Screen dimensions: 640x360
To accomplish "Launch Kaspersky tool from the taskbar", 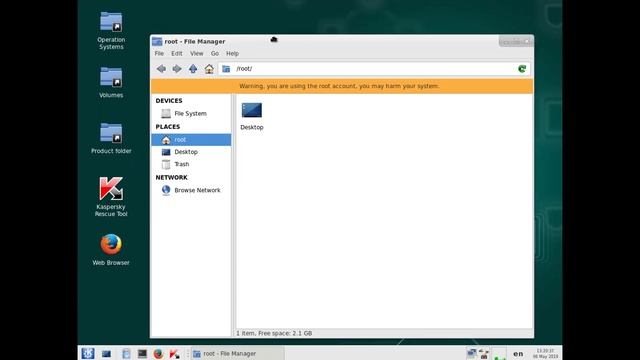I will [x=174, y=354].
